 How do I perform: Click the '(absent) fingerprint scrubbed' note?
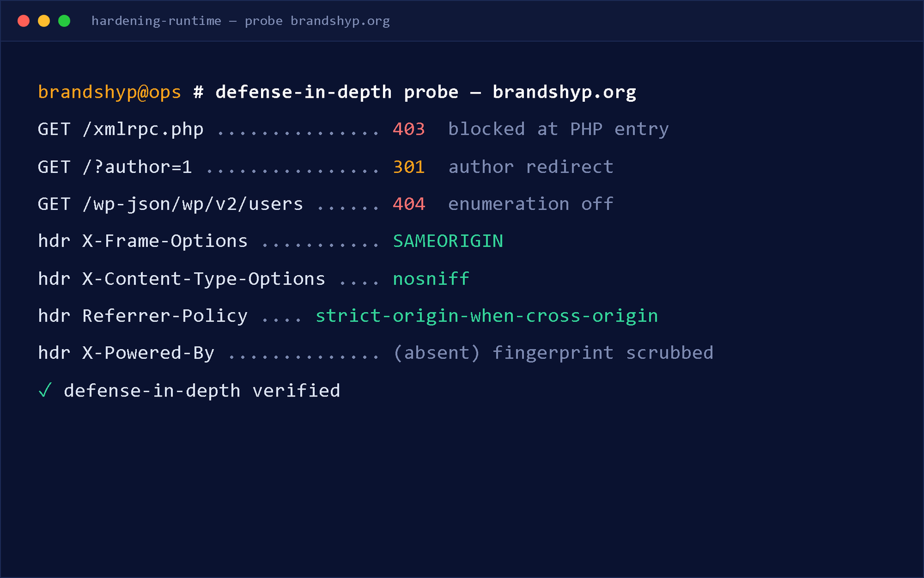coord(553,353)
